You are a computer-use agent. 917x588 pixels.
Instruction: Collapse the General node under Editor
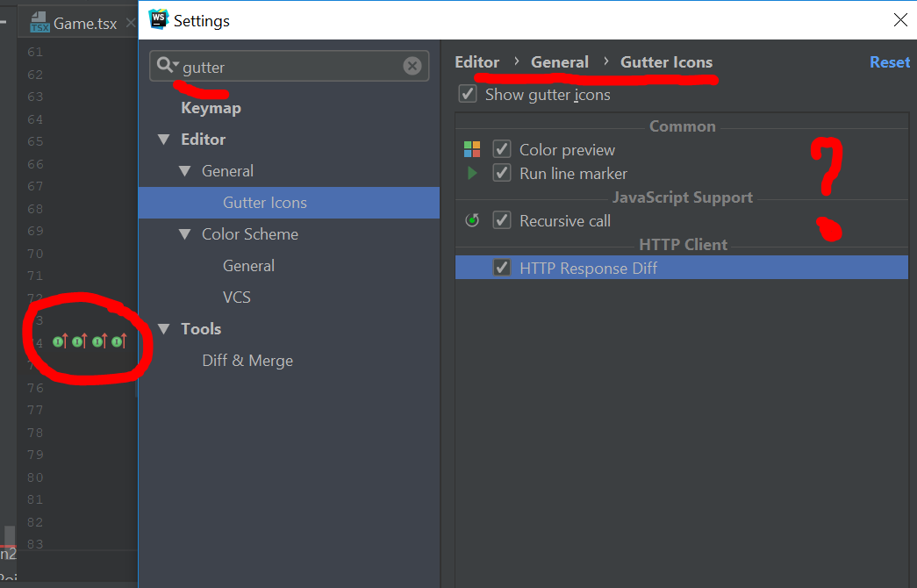[184, 170]
